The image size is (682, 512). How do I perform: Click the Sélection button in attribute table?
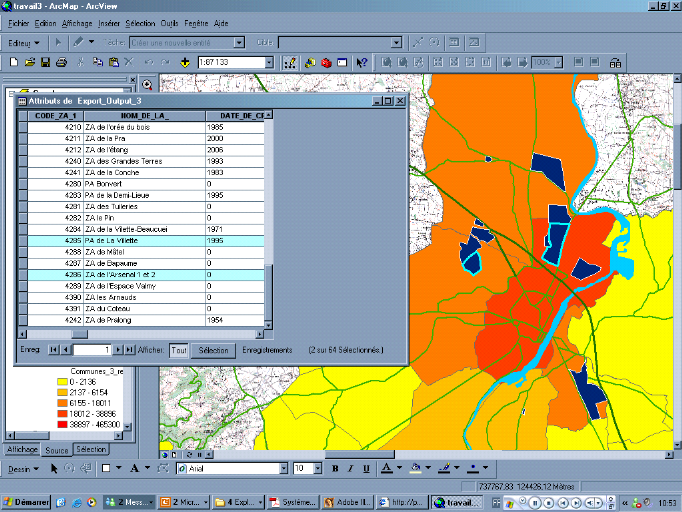(x=214, y=350)
